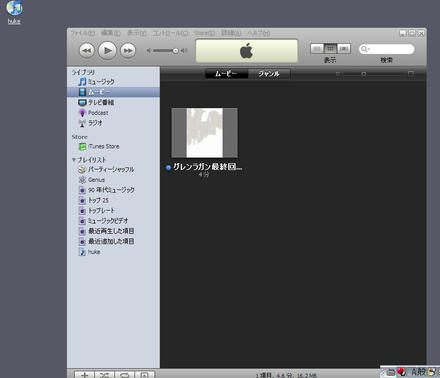Open the 最近追加した項目 playlist
Screen dimensions: 440x378
(106, 241)
